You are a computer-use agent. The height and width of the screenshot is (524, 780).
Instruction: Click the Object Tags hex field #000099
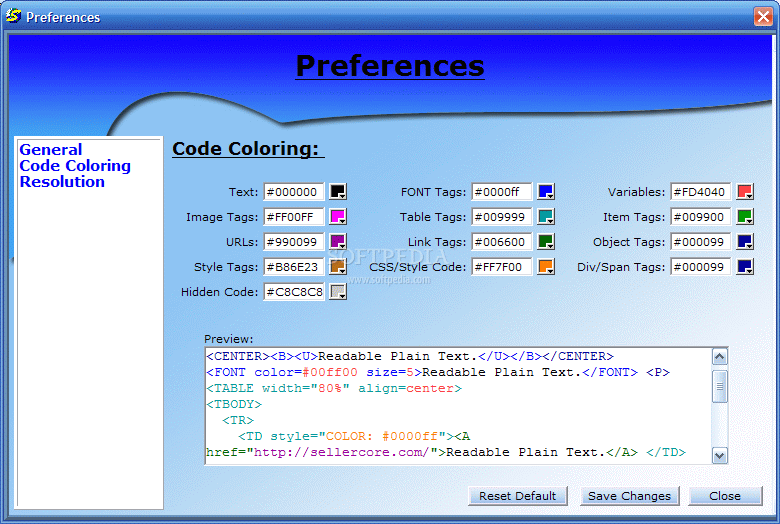(701, 241)
